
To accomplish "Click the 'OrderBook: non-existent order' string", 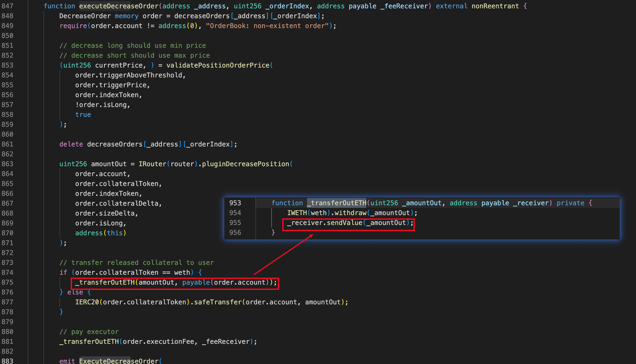I will (267, 26).
